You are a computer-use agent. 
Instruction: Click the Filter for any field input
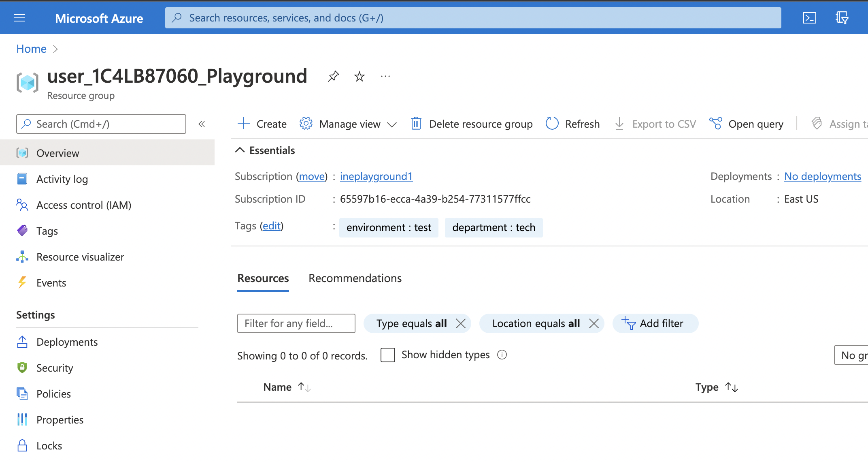[296, 323]
